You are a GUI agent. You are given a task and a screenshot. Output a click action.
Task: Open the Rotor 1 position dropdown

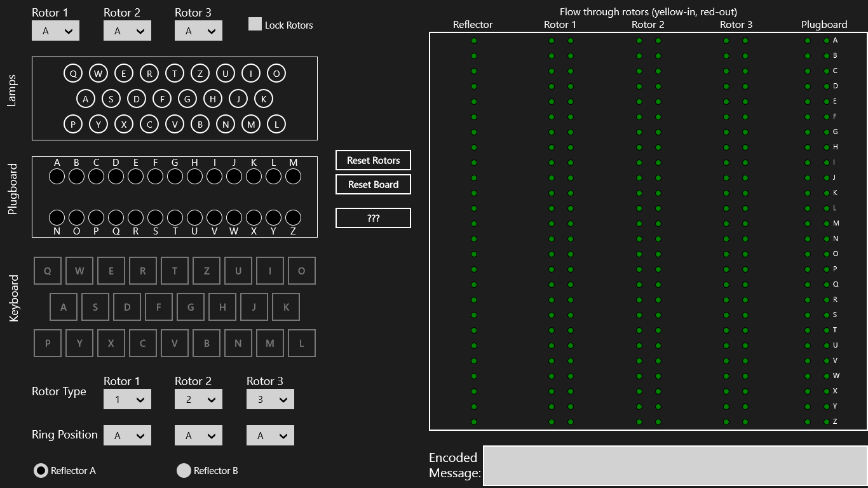click(x=55, y=30)
